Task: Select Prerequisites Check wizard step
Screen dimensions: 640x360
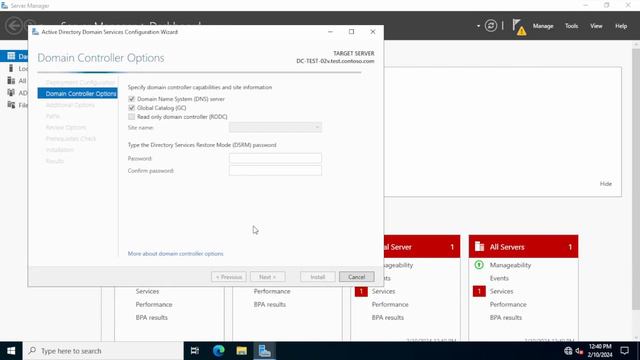Action: click(71, 139)
